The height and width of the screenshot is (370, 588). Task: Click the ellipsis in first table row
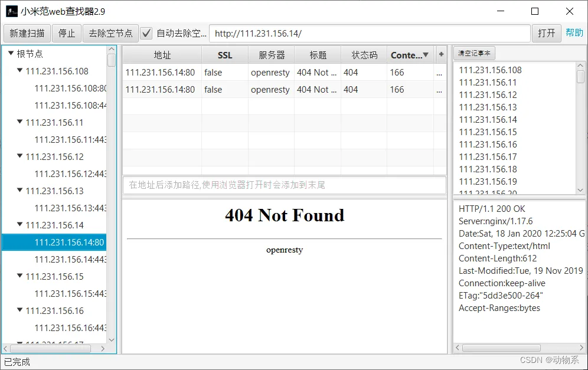[439, 73]
